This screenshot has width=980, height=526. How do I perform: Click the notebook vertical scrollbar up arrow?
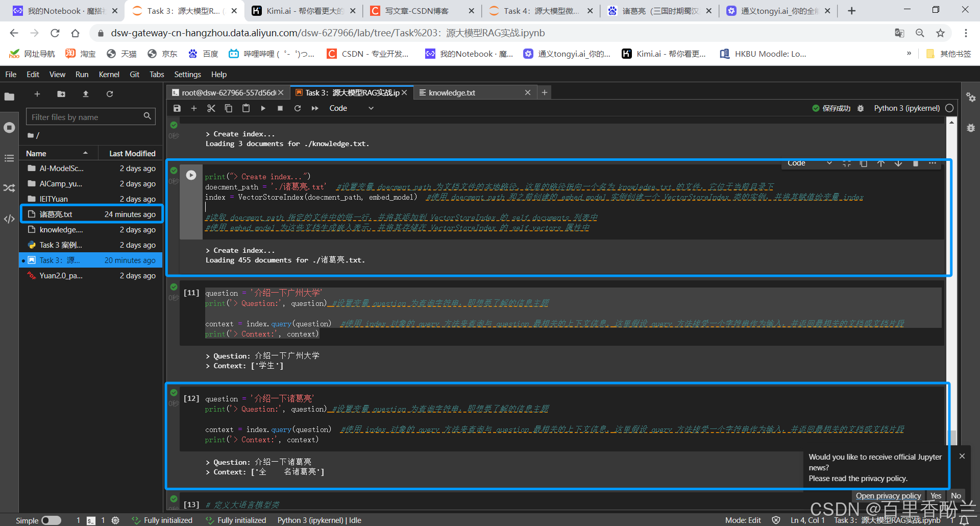[951, 122]
